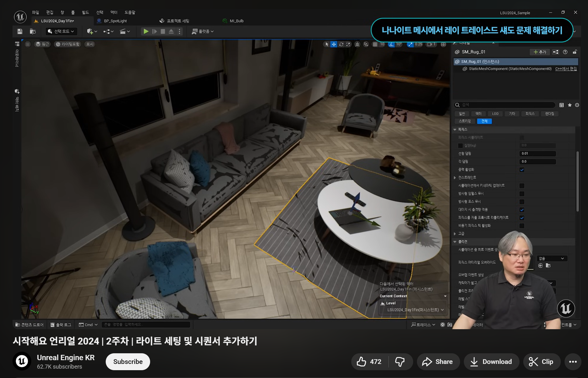Image resolution: width=588 pixels, height=378 pixels.
Task: Toggle the 비동기 피직스 틱 활성화 checkbox
Action: point(522,226)
